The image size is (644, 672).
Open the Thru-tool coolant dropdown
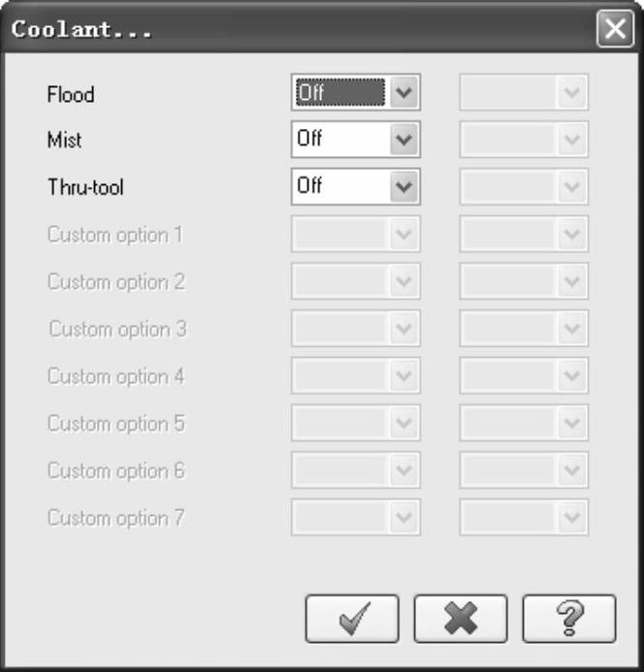(x=405, y=186)
